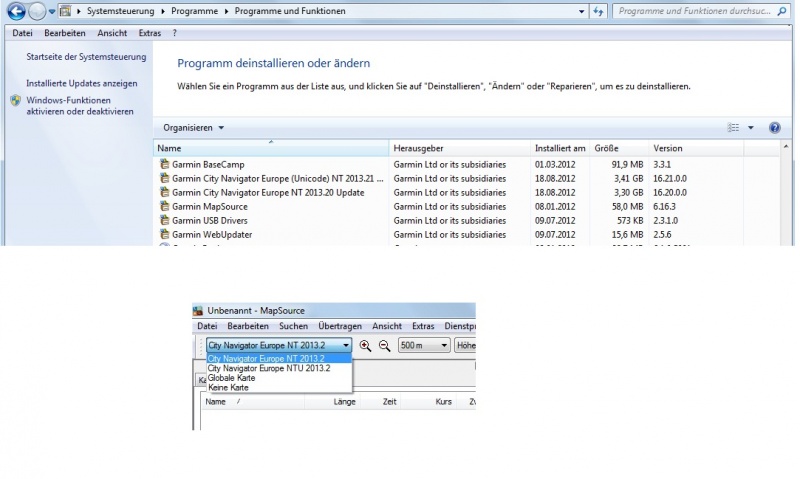Click the MapSource app icon in title bar
800x479 pixels.
198,310
